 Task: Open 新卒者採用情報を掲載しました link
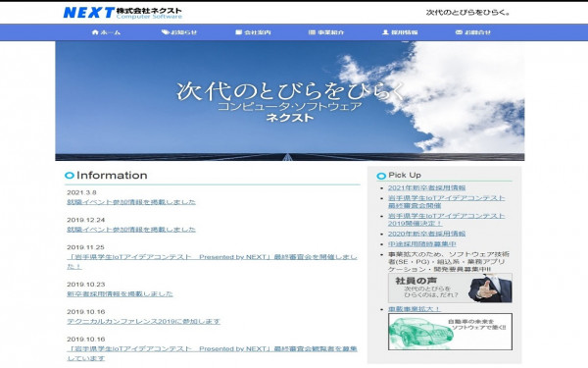120,294
